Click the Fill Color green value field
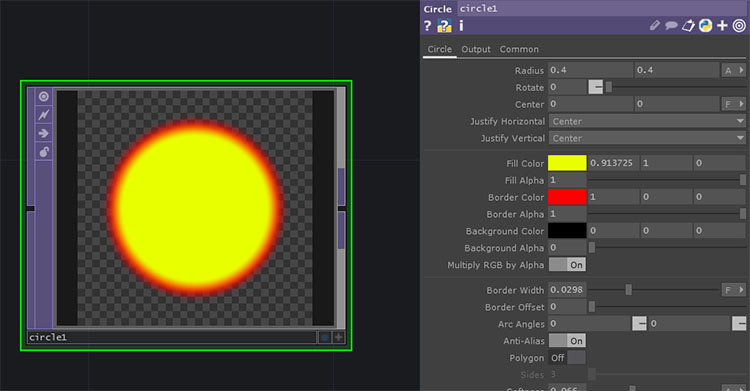This screenshot has height=391, width=750. point(666,163)
